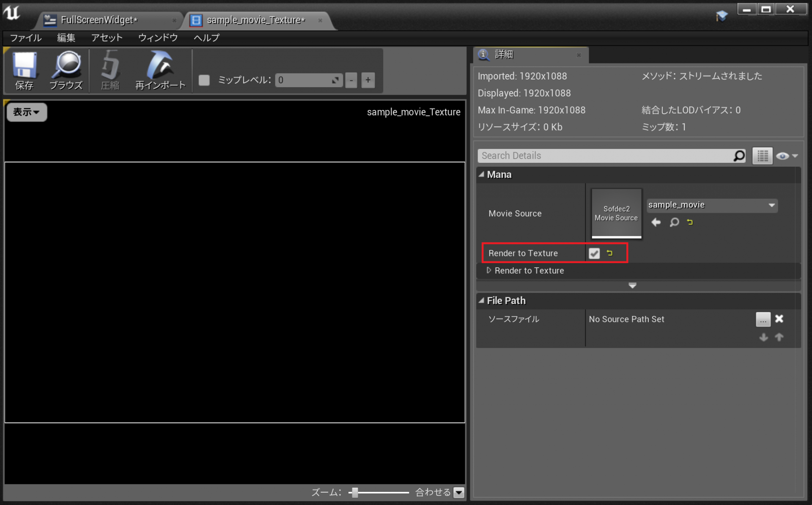Screen dimensions: 812x505
Task: Click the Browse (ブラウズ) magnifier icon
Action: coord(66,70)
